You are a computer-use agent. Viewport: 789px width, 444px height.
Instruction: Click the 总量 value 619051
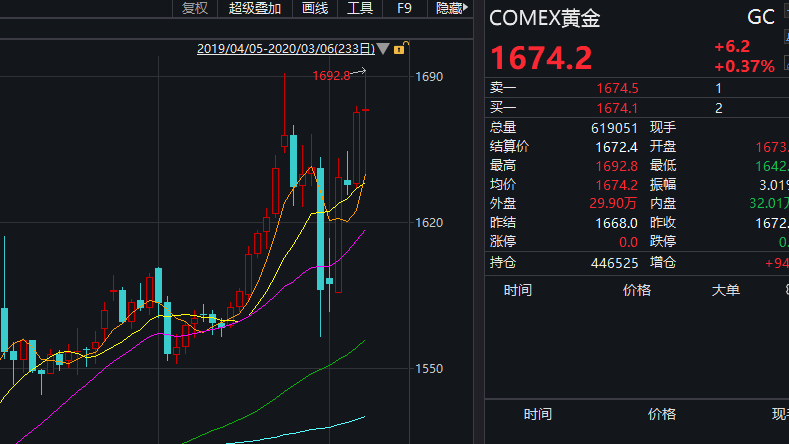[x=614, y=128]
